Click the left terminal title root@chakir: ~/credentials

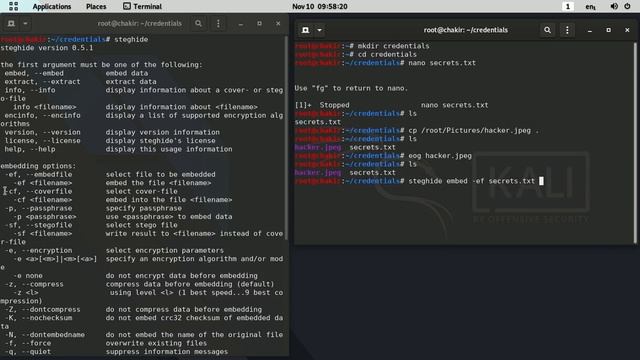(140, 24)
